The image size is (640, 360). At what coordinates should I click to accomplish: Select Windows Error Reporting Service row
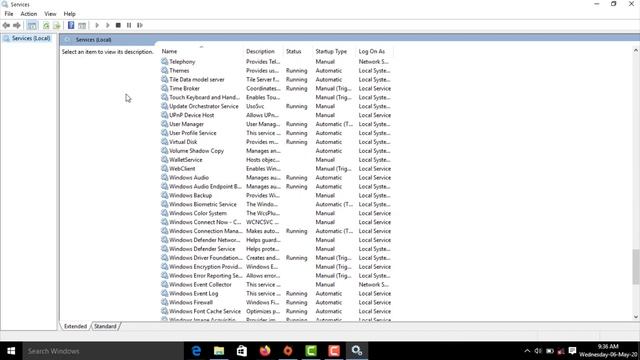click(x=276, y=276)
